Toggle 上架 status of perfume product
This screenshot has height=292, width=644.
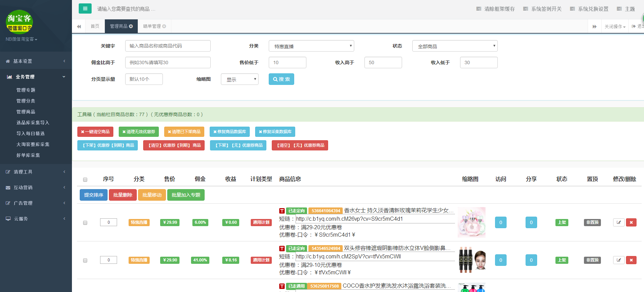click(562, 222)
